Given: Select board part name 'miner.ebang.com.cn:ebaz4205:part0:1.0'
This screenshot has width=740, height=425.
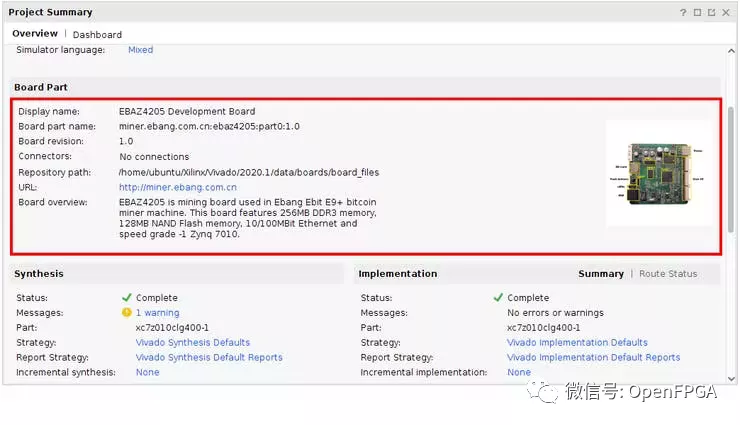Looking at the screenshot, I should coord(209,126).
